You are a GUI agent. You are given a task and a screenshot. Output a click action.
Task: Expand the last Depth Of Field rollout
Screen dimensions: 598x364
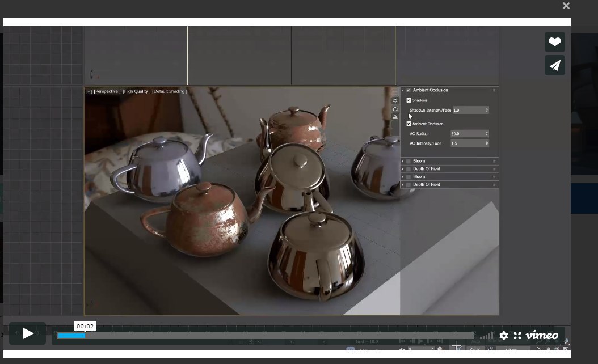403,184
